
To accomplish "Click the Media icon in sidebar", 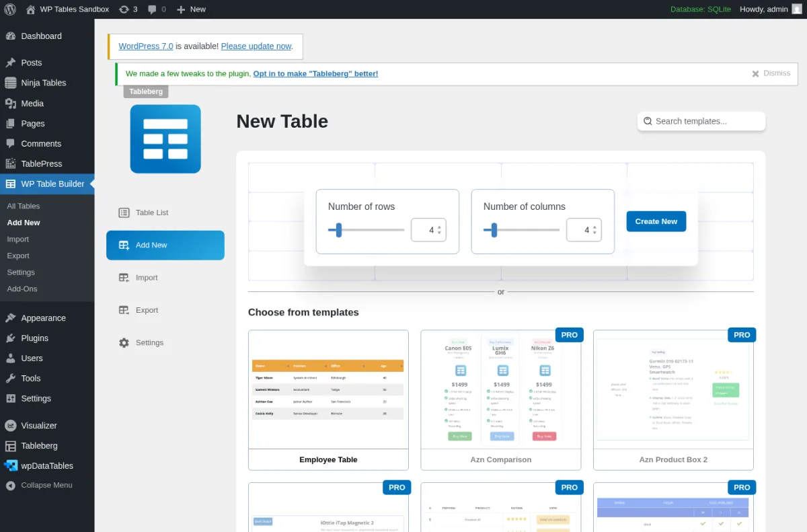I will click(11, 104).
